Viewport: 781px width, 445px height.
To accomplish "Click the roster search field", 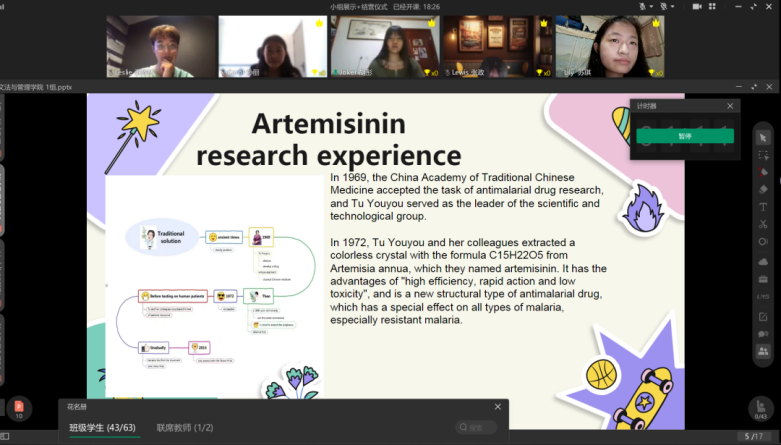I will tap(477, 428).
